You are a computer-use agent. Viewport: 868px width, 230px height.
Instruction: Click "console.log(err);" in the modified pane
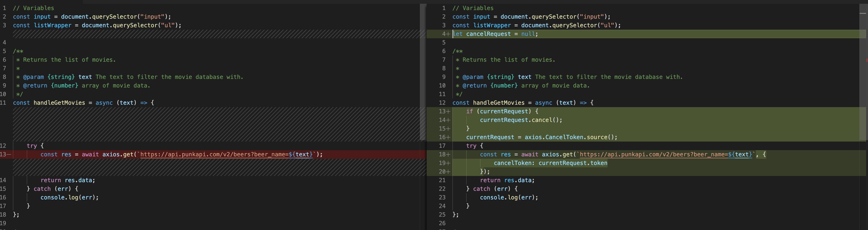[x=509, y=197]
